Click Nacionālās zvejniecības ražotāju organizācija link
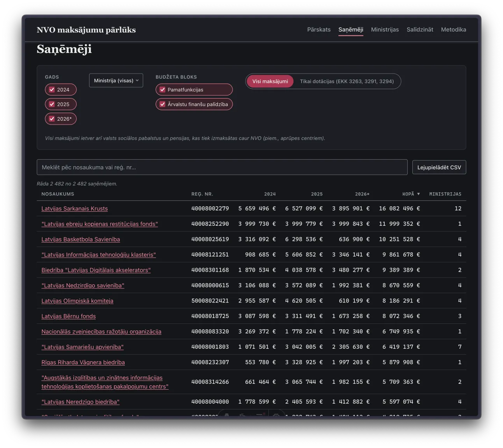 101,332
